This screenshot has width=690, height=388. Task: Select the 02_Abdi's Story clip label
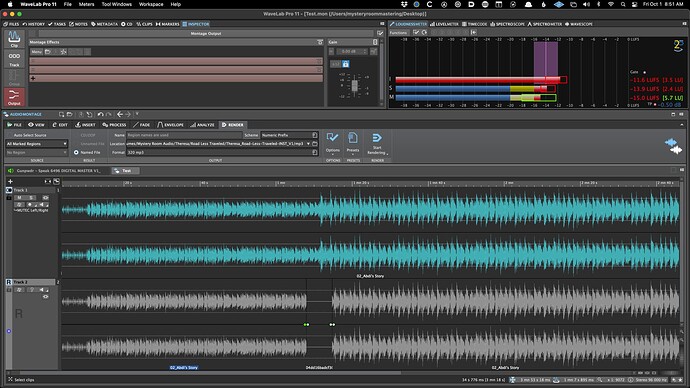click(x=184, y=367)
